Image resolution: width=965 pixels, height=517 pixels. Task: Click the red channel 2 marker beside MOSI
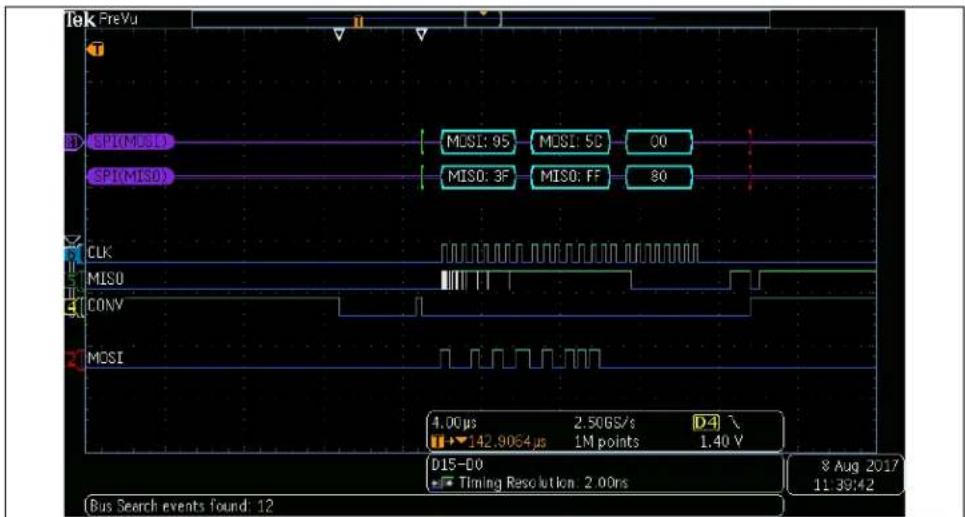75,360
